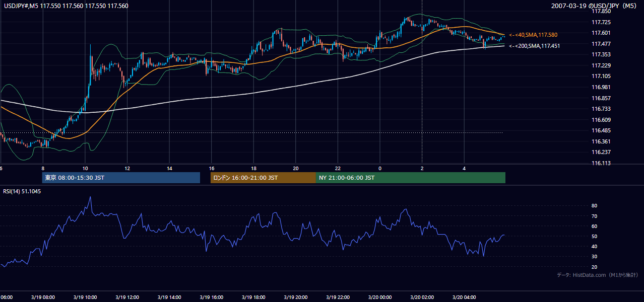
Task: Click RSI level 30 on the axis
Action: (594, 256)
